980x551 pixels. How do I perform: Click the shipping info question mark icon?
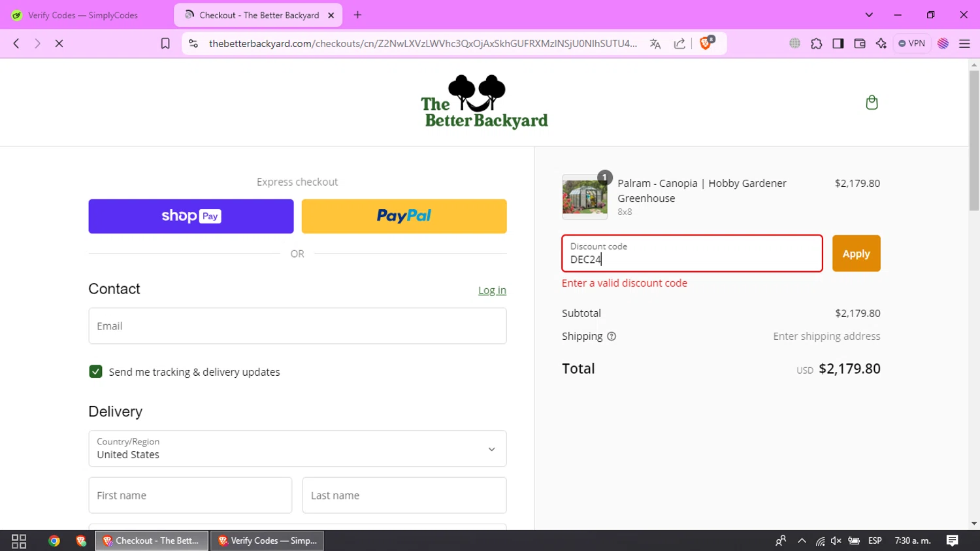pos(612,337)
